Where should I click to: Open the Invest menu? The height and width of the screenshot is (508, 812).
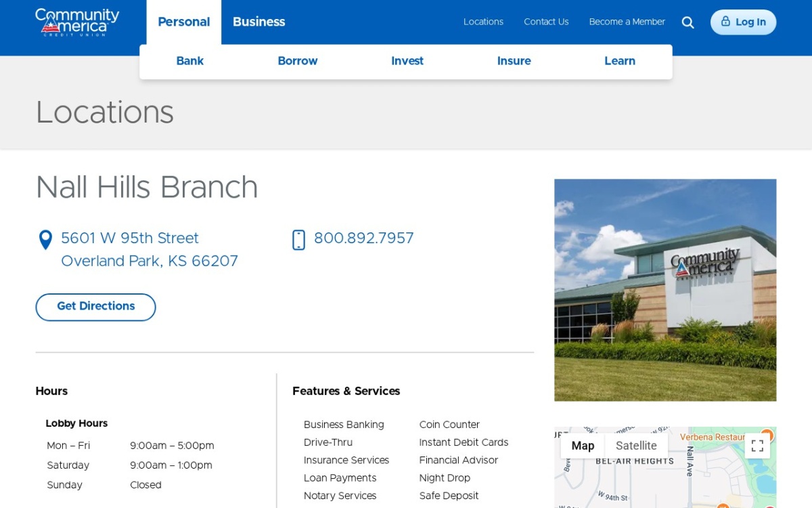[407, 61]
